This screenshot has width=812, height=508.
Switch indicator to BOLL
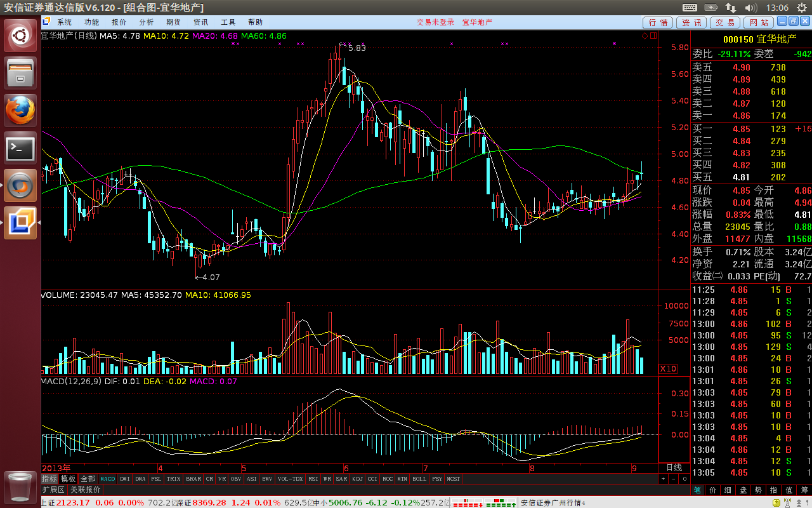[x=419, y=479]
